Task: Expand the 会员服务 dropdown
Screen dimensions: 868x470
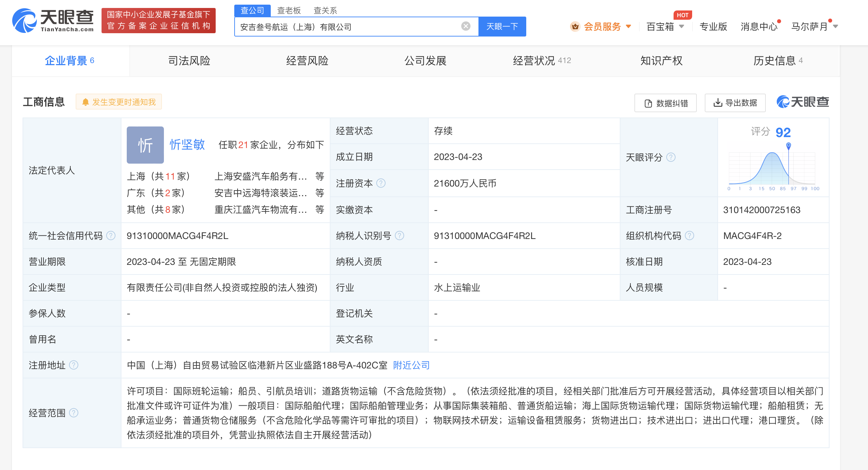Action: 628,26
